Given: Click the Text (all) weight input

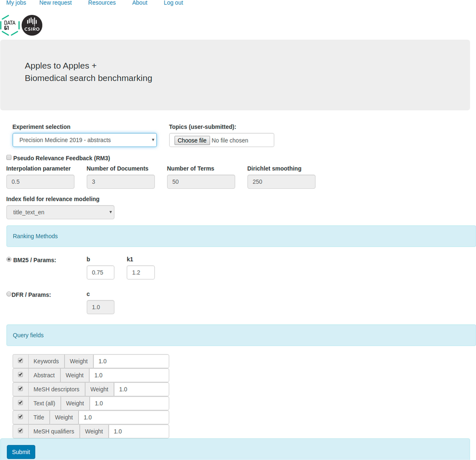Looking at the screenshot, I should (129, 403).
